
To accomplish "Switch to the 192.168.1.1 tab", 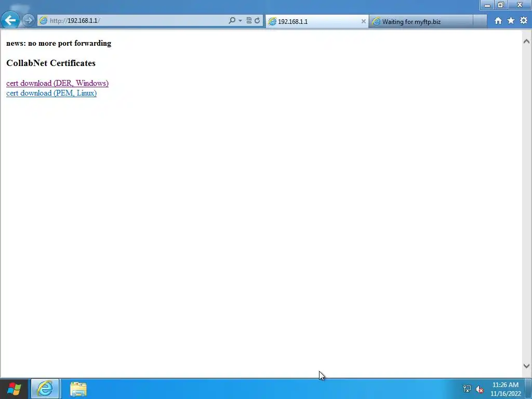I will point(316,21).
